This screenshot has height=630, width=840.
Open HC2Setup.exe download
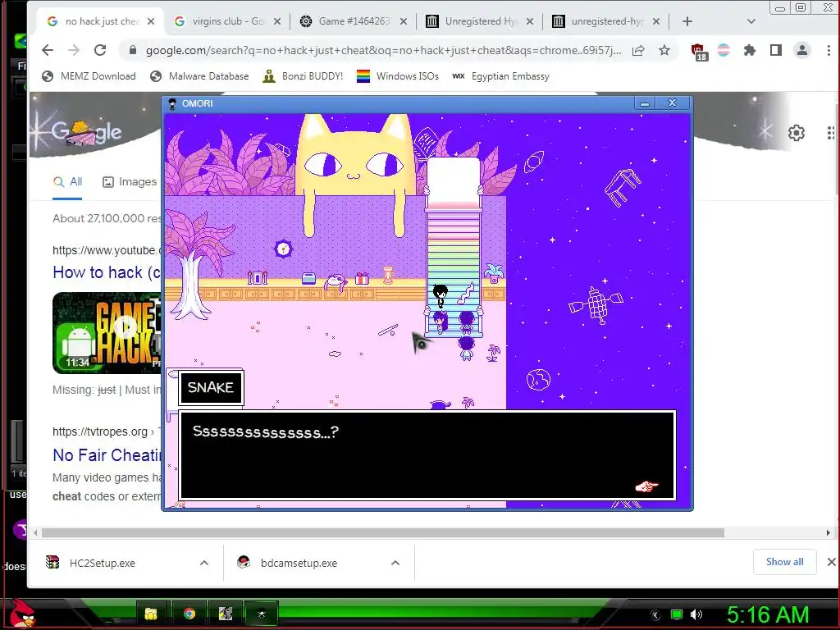103,563
